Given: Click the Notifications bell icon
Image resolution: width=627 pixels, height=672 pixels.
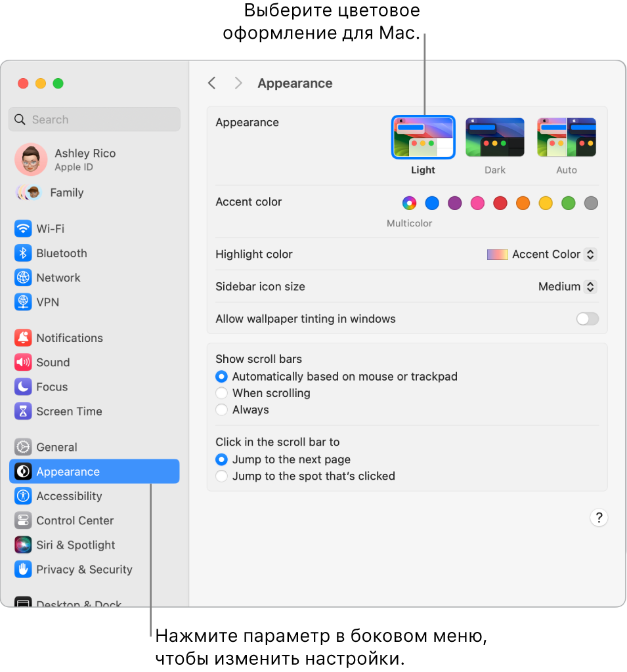Looking at the screenshot, I should point(23,338).
